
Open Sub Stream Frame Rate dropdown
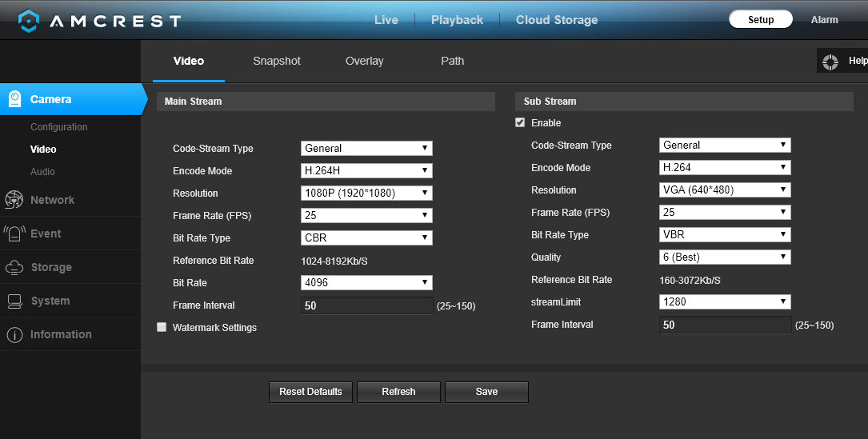click(725, 212)
